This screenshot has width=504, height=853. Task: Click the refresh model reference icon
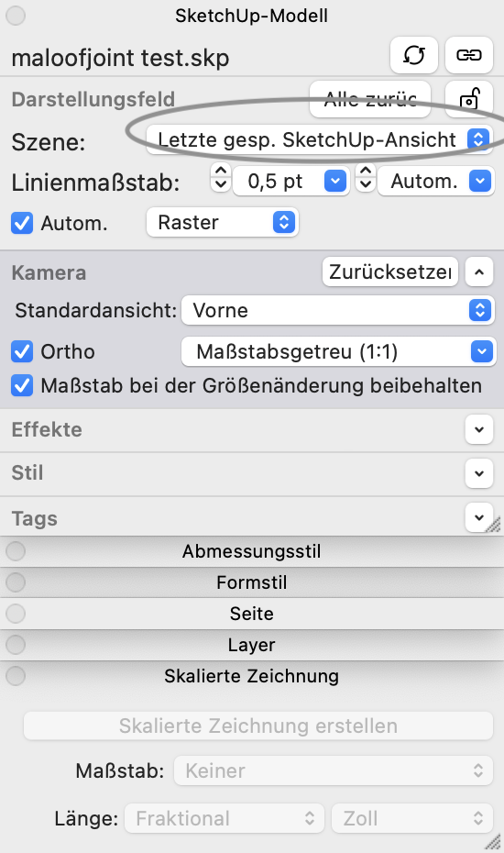click(414, 55)
